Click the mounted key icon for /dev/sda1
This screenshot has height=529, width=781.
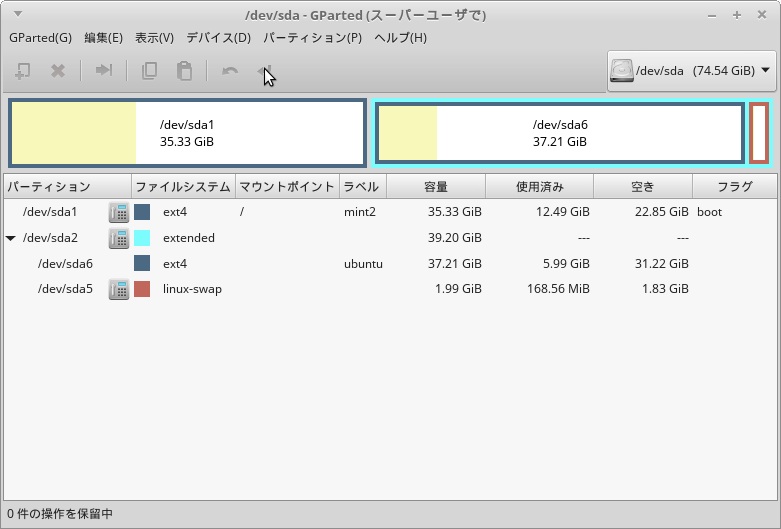tap(119, 212)
